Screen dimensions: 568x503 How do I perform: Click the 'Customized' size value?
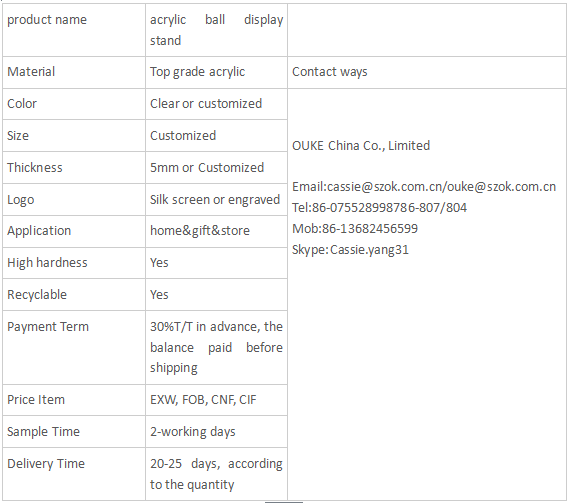tap(183, 136)
